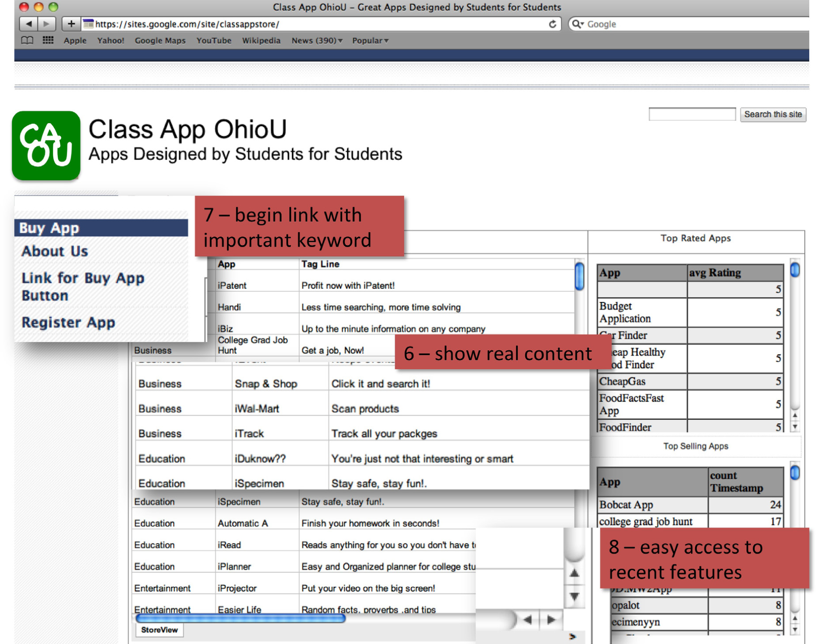Show Top Sites grid icon
817x644 pixels.
[48, 41]
